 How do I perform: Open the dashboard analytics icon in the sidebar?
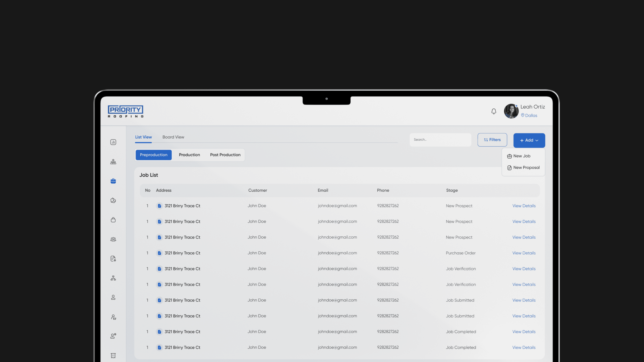pyautogui.click(x=113, y=142)
